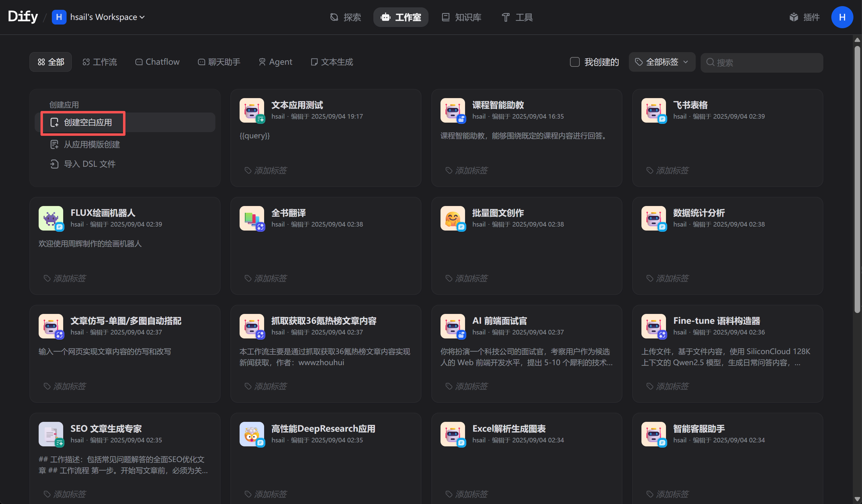Click the FLUX绘画机器人 monster icon

point(51,218)
